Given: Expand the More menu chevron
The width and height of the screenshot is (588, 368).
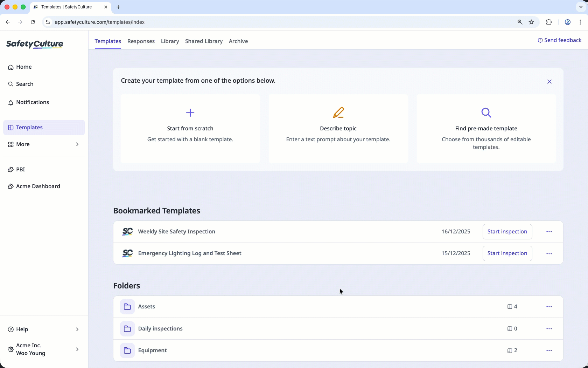Looking at the screenshot, I should pyautogui.click(x=77, y=144).
